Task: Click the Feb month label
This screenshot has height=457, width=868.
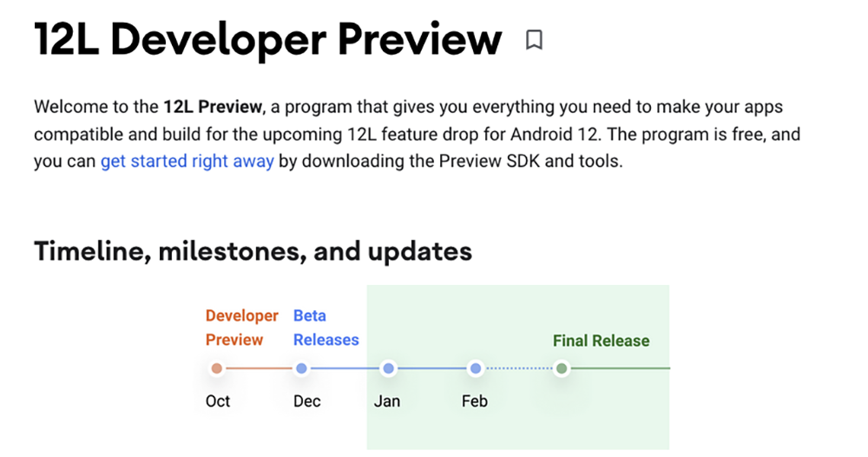Action: (475, 401)
